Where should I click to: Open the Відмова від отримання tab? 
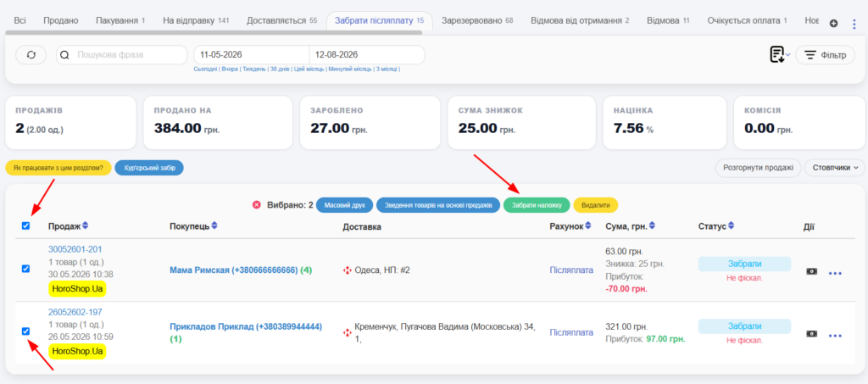tap(580, 20)
